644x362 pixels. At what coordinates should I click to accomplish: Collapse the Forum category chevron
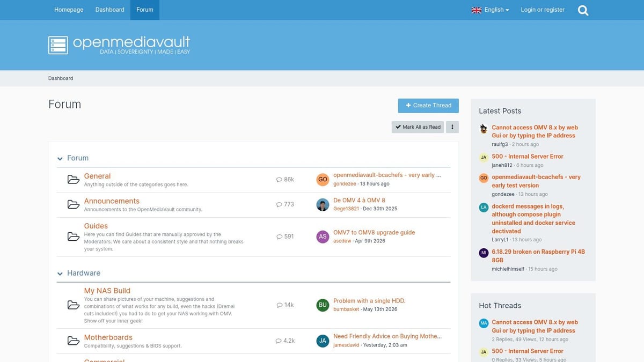[60, 159]
